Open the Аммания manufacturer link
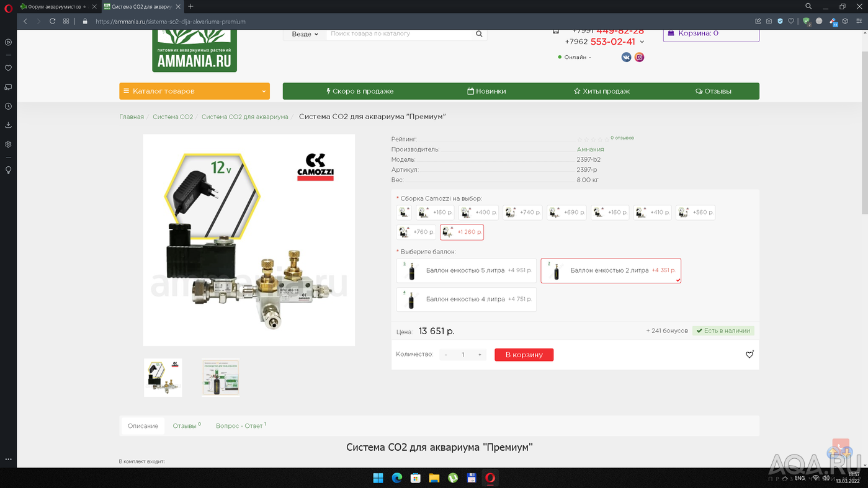 590,149
